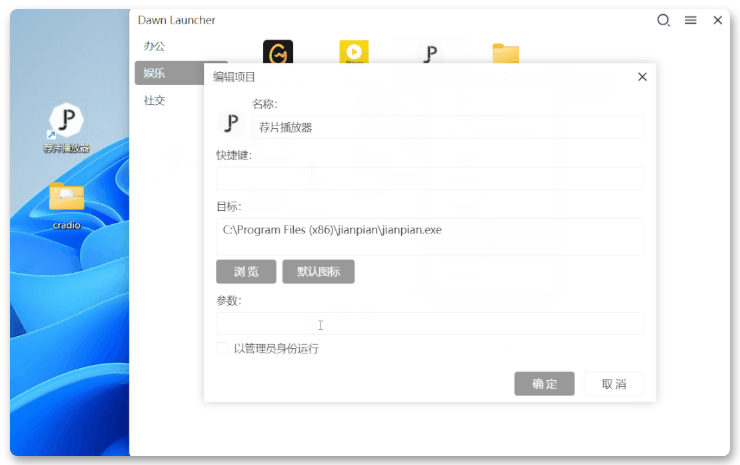Select the 娱乐 category
Image resolution: width=740 pixels, height=465 pixels.
[x=154, y=73]
